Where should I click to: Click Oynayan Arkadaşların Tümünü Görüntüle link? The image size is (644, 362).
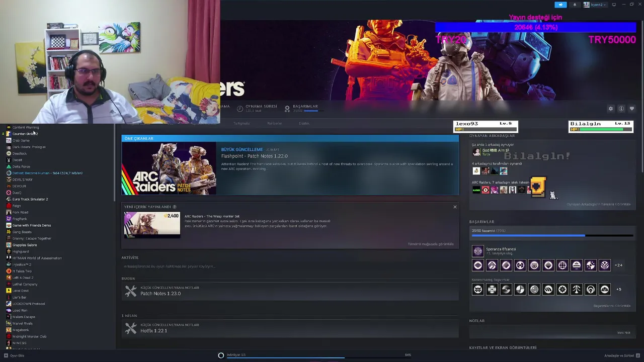(599, 204)
